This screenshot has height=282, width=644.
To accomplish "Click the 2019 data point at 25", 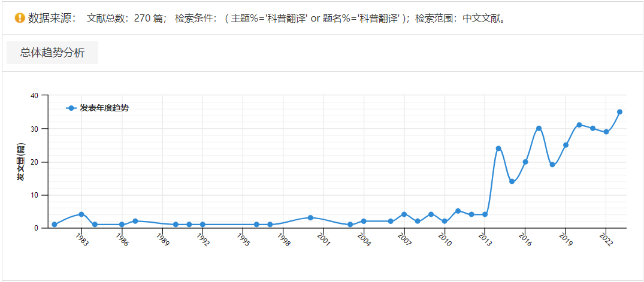I will (566, 145).
